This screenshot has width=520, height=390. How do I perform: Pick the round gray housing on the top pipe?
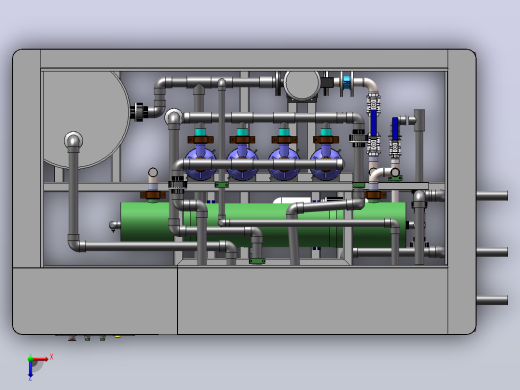click(302, 84)
